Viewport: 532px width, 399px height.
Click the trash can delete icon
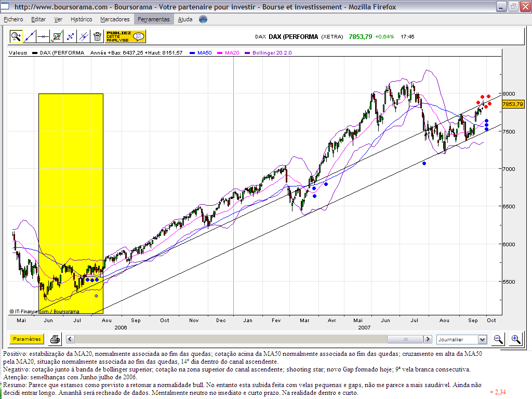click(x=97, y=36)
